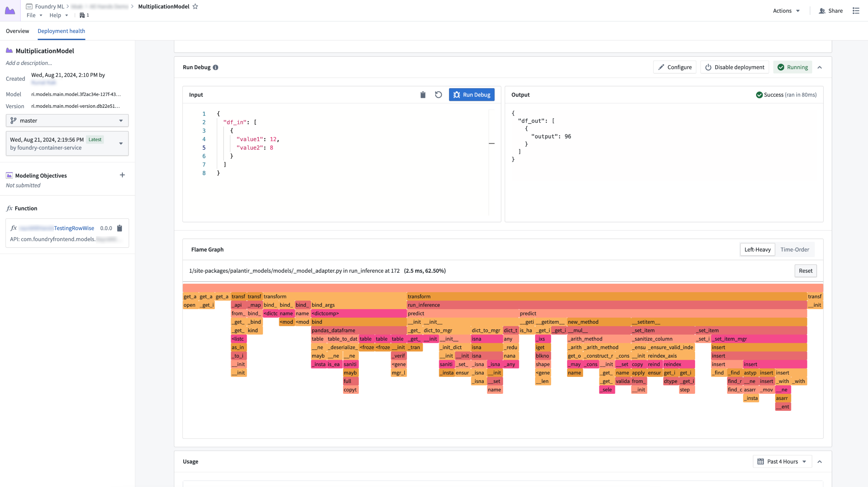The image size is (868, 487).
Task: Collapse the Run Debug panel chevron
Action: [820, 67]
